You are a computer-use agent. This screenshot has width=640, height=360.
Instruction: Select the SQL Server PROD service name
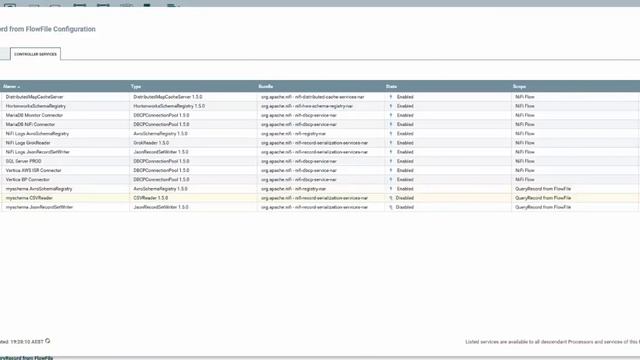(24, 161)
